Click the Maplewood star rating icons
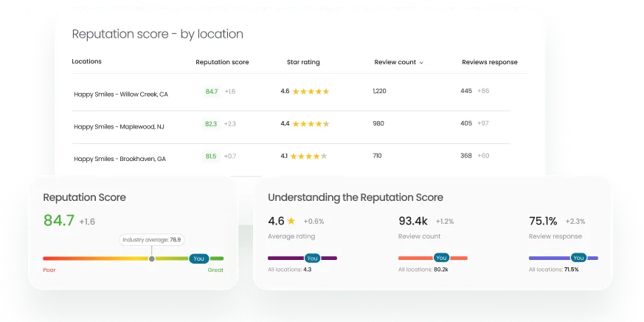644x322 pixels. click(x=311, y=124)
